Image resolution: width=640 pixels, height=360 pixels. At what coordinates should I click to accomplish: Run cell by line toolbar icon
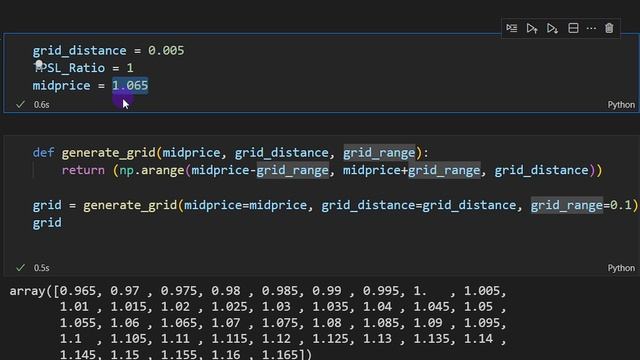(511, 28)
